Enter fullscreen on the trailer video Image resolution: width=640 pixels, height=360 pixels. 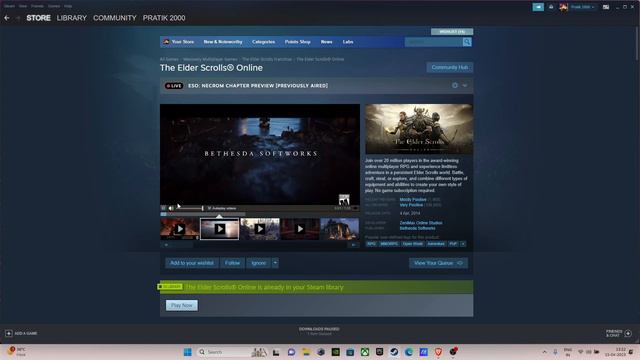click(356, 208)
